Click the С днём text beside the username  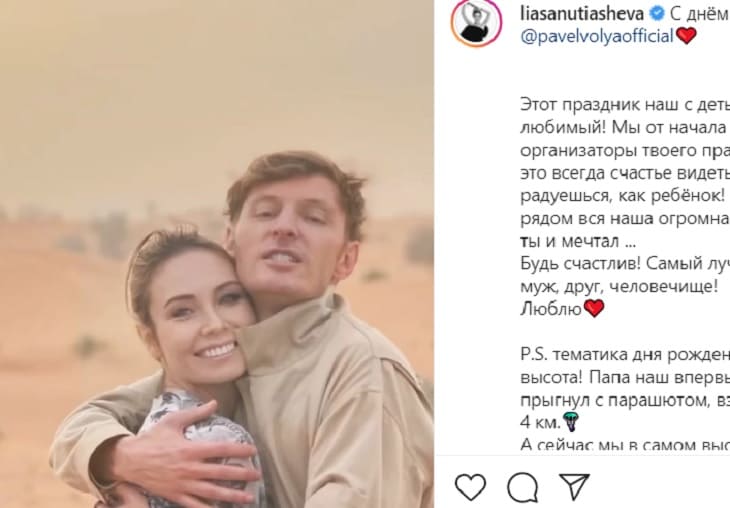pyautogui.click(x=699, y=14)
